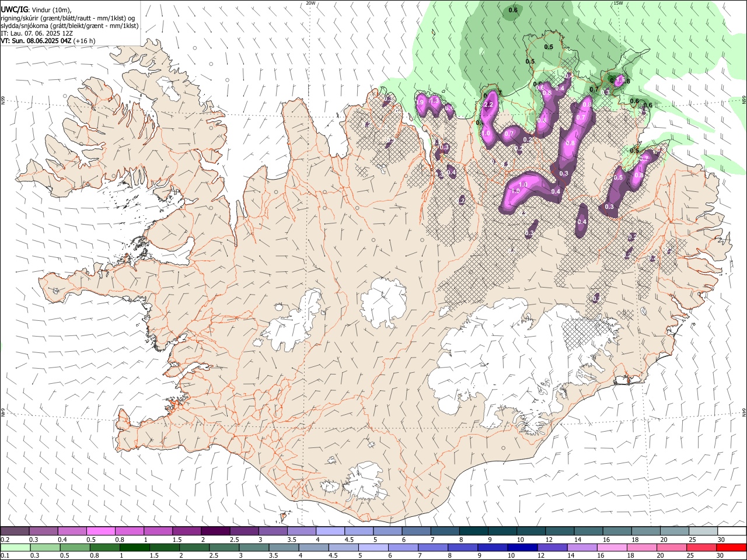Click the bright pink 0.5–0.8 snow legend swatch
The width and height of the screenshot is (747, 560).
point(100,531)
